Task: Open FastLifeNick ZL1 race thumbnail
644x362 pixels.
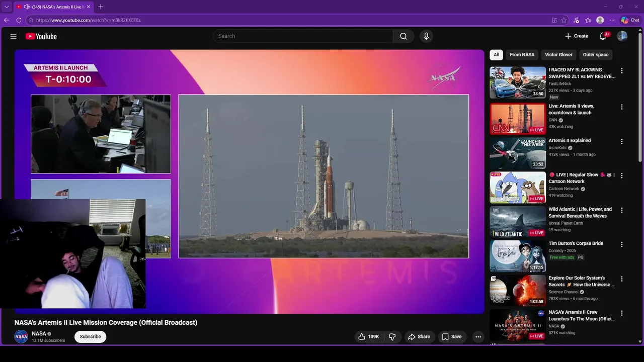Action: click(518, 82)
